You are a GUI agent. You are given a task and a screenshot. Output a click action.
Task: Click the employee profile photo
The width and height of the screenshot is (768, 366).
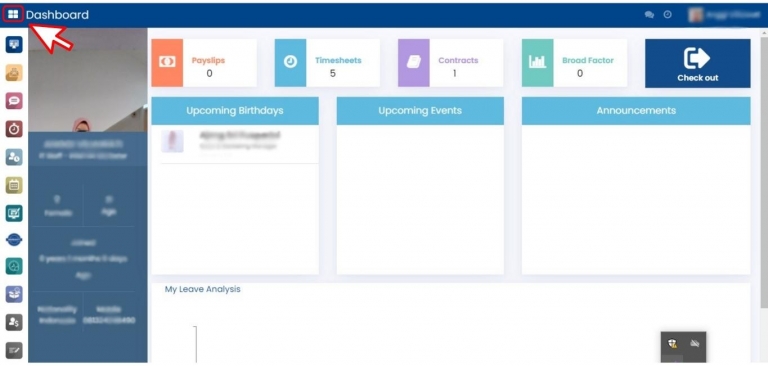tap(88, 80)
